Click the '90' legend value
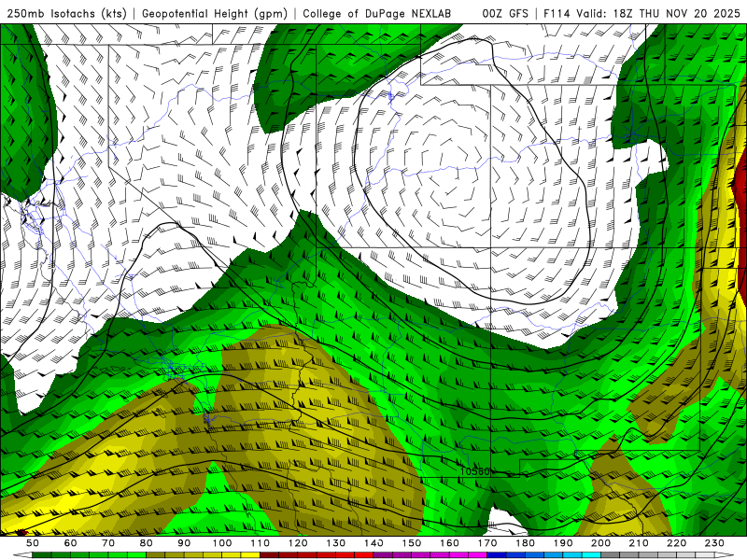 (x=184, y=543)
